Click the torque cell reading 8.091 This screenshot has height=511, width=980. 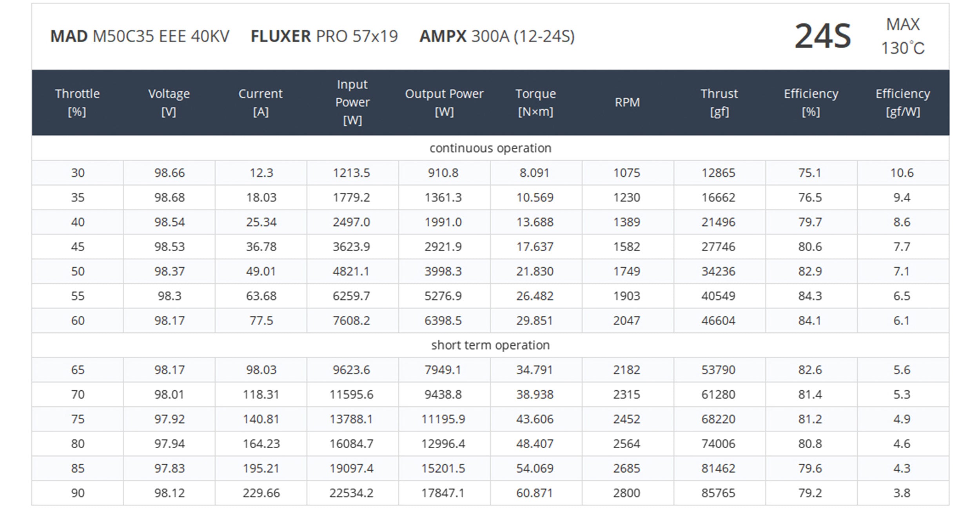(x=535, y=173)
